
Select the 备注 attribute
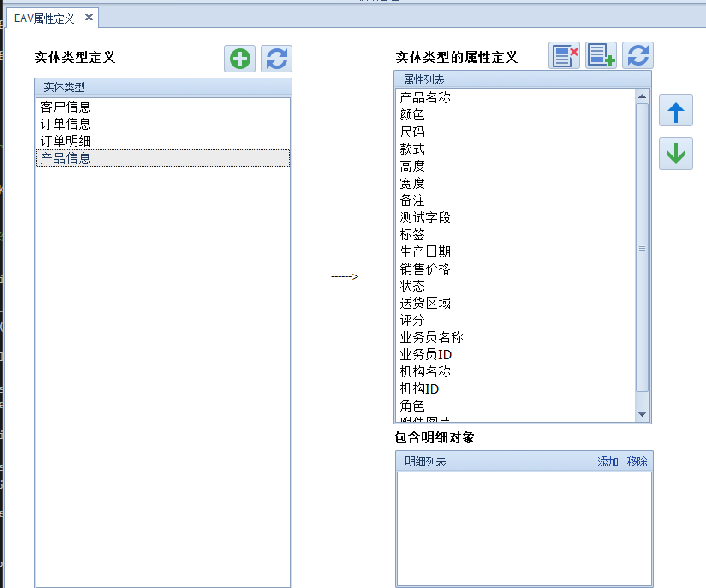tap(515, 200)
